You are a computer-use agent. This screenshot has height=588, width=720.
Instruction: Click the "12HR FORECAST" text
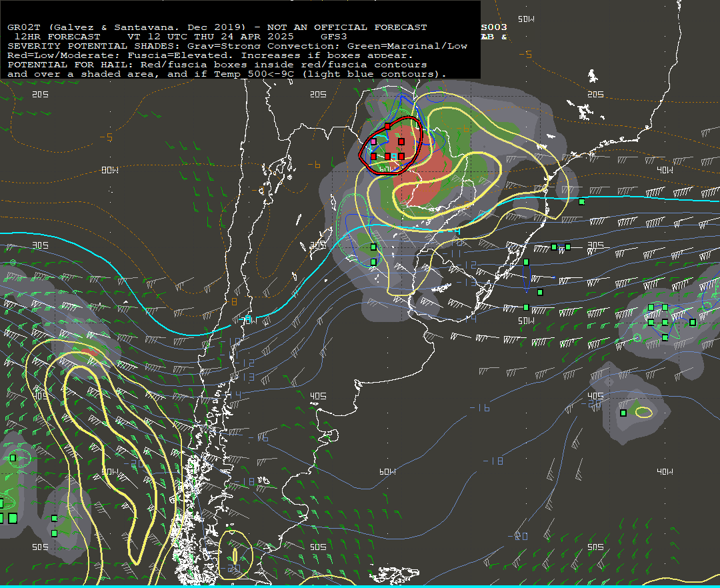pos(57,36)
